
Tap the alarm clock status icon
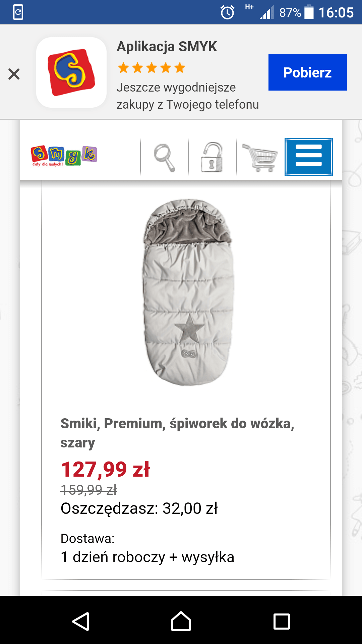227,13
